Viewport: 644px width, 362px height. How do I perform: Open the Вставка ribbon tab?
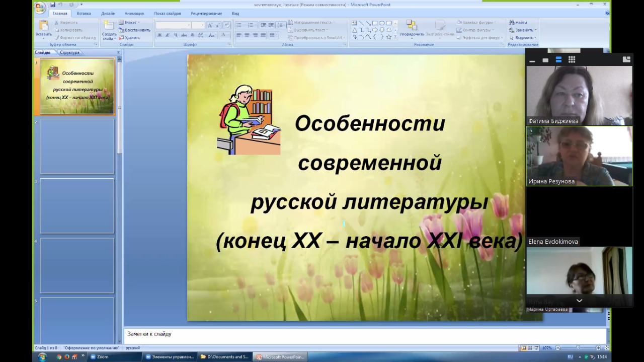point(84,14)
